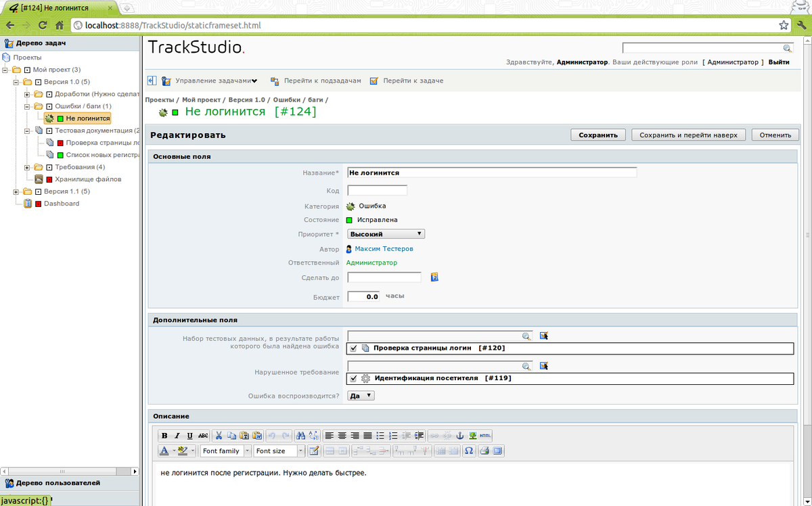Screen dimensions: 812x506
Task: Open the priority dropdown 'Высокий'
Action: (386, 234)
